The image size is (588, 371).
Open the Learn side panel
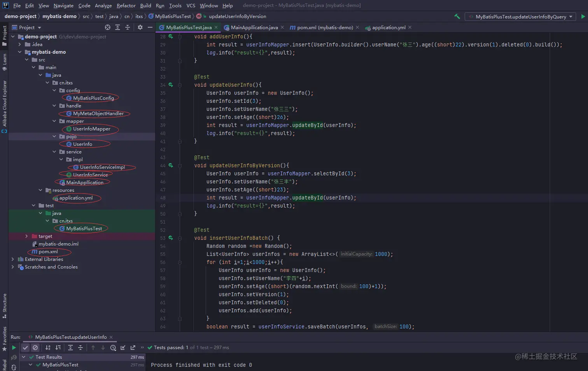tap(4, 62)
